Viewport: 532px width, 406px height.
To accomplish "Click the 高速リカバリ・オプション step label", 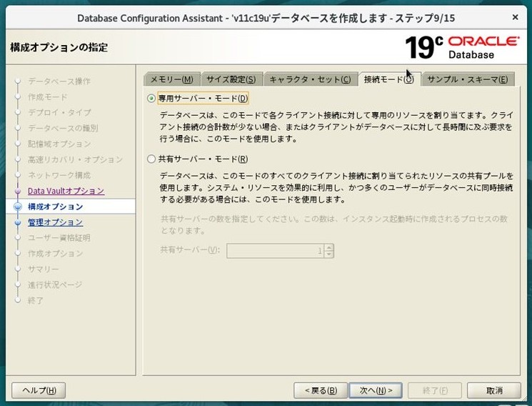I will tap(75, 159).
